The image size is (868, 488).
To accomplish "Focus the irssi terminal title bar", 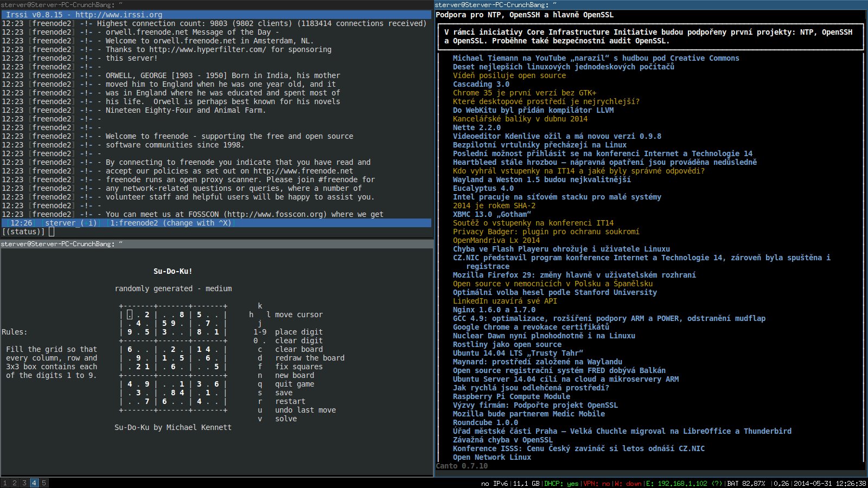I will pyautogui.click(x=216, y=5).
